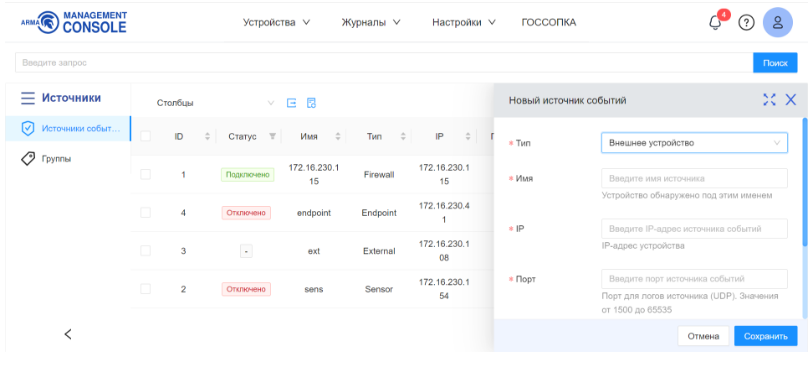The height and width of the screenshot is (368, 809).
Task: Focus the Имя source name field
Action: coord(694,179)
